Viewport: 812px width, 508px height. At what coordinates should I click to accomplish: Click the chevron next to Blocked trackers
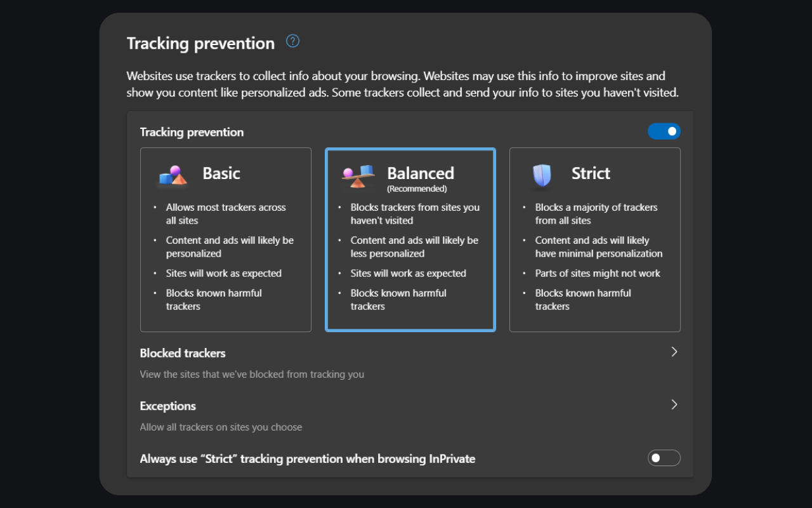(674, 351)
